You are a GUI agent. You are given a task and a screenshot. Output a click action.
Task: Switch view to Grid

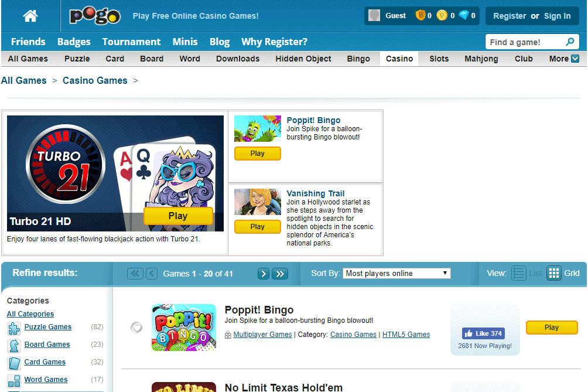pyautogui.click(x=553, y=272)
